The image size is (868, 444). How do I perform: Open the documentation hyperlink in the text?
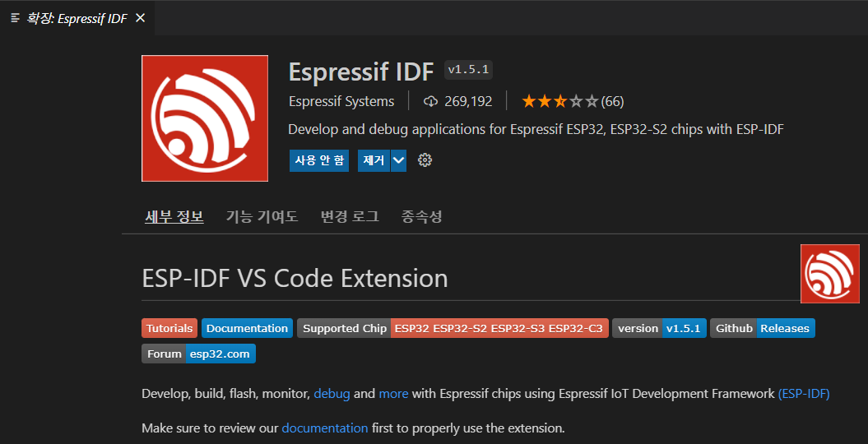(x=325, y=428)
